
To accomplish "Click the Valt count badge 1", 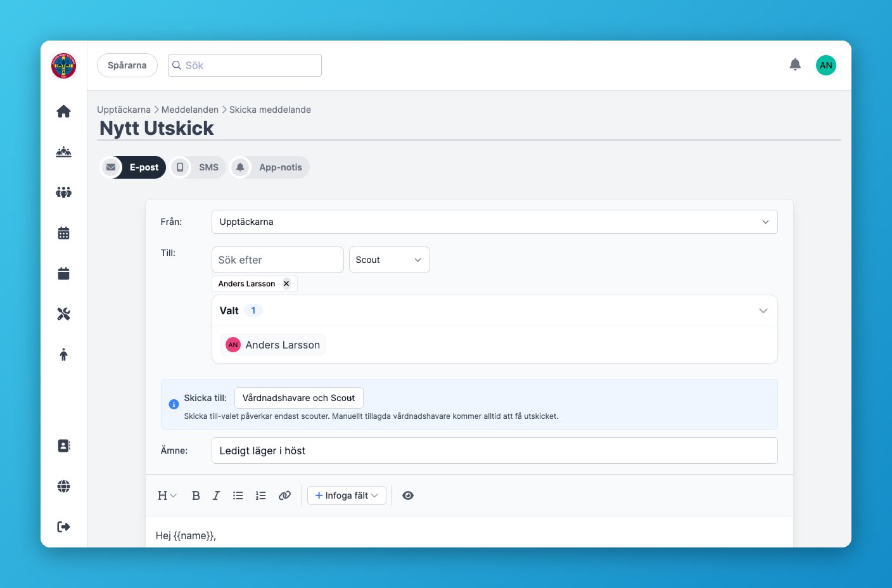I will tap(253, 310).
